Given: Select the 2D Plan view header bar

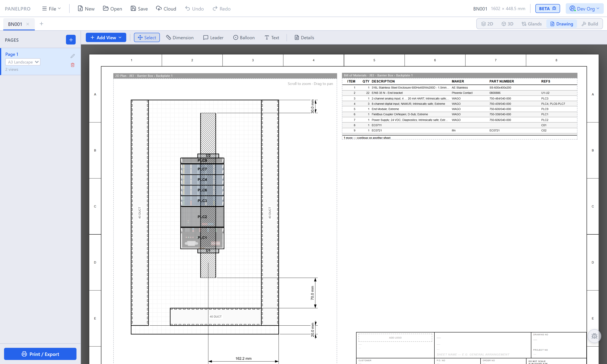Looking at the screenshot, I should click(225, 76).
